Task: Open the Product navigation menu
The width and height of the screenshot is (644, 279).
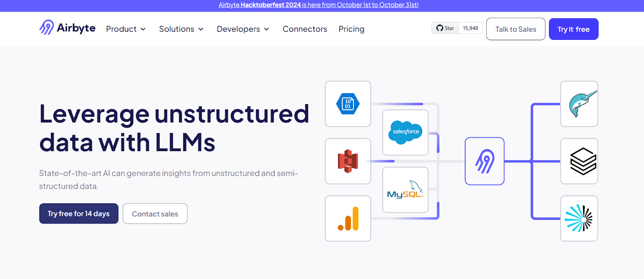Action: [x=126, y=29]
